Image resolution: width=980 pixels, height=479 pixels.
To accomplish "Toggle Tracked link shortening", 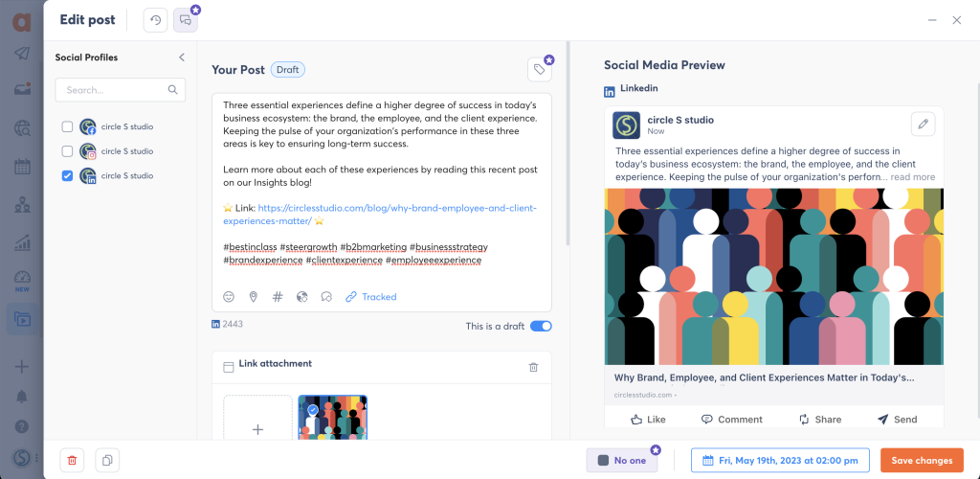I will click(371, 297).
